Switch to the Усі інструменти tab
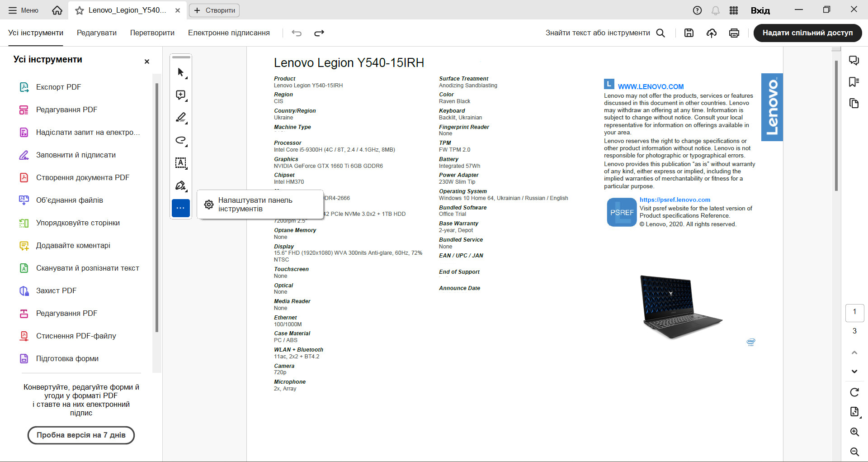Image resolution: width=868 pixels, height=462 pixels. (36, 33)
